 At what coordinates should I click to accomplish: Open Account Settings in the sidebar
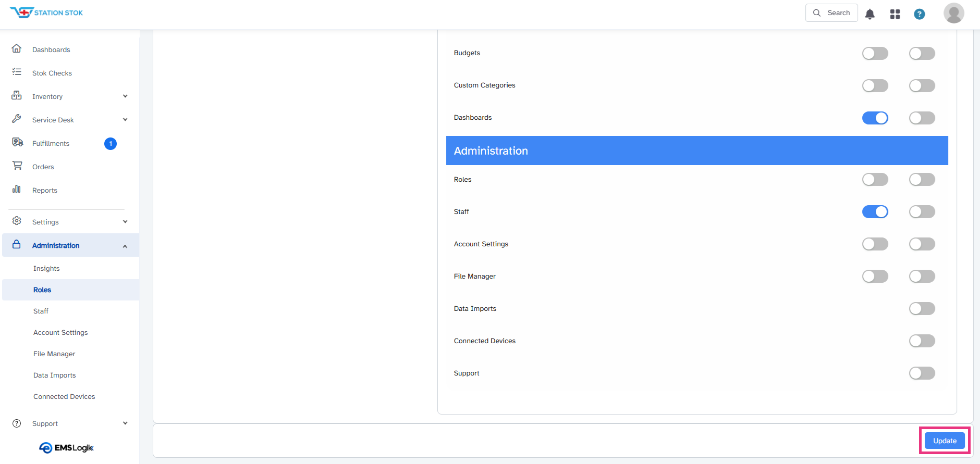point(60,333)
